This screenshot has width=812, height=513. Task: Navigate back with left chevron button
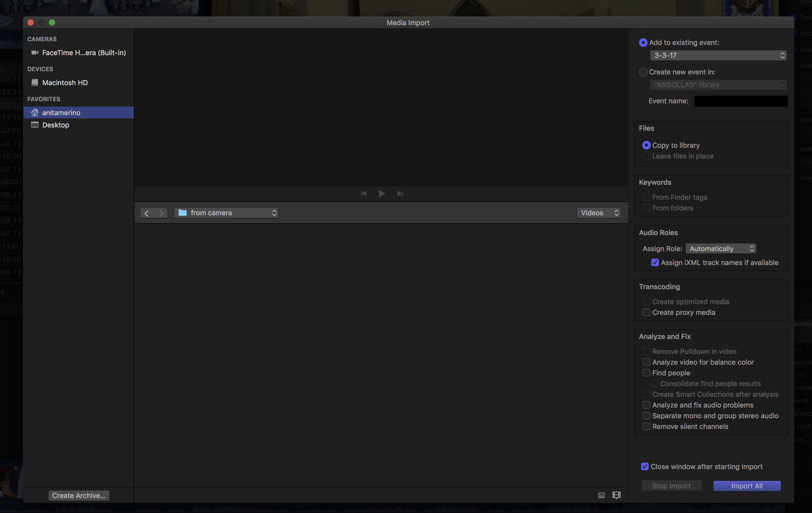click(x=147, y=213)
